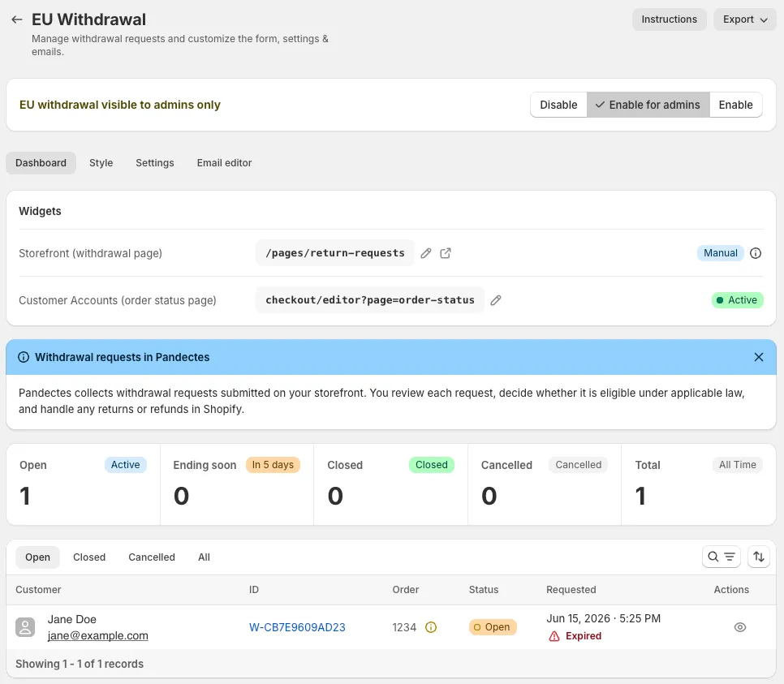Viewport: 784px width, 684px height.
Task: Click the Showing 1 - 1 of 1 records text
Action: [80, 665]
